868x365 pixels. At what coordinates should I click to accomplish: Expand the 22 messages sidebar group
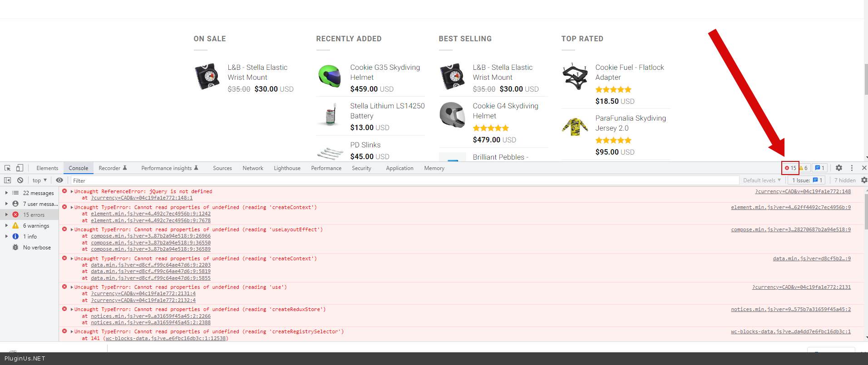click(x=6, y=193)
